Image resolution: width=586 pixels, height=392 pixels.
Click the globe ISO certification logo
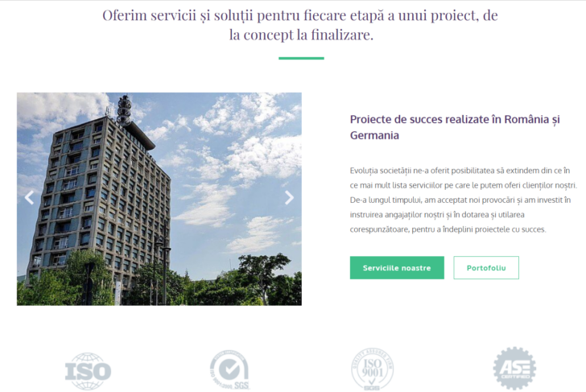(89, 371)
